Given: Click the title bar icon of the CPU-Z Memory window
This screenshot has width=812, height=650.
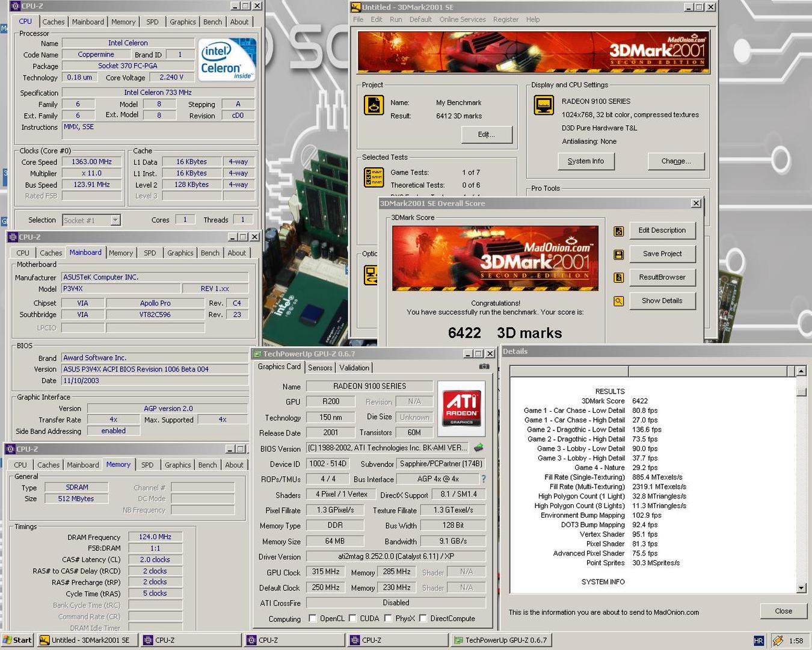Looking at the screenshot, I should (x=11, y=449).
